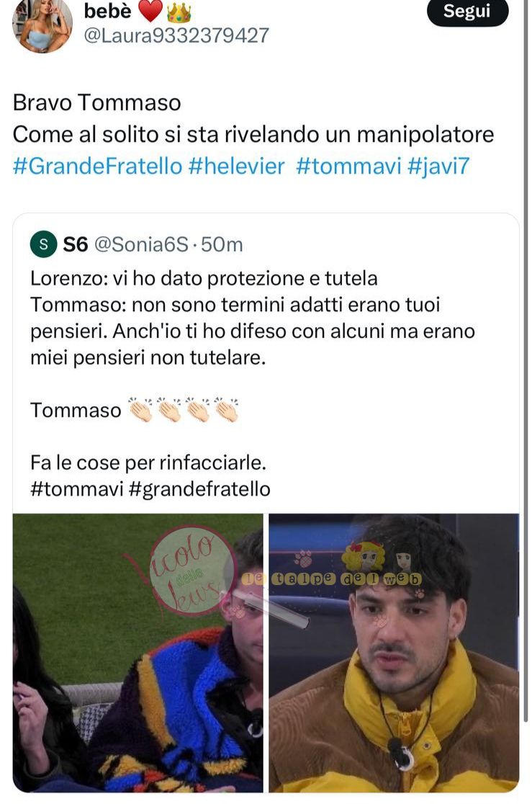
Task: Click the S6 green avatar icon
Action: coord(44,244)
